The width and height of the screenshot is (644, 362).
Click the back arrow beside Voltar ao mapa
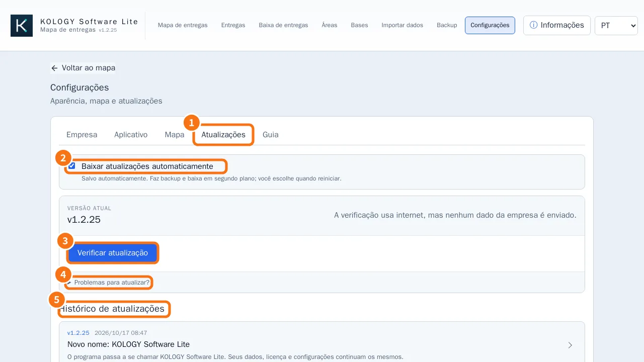point(54,68)
